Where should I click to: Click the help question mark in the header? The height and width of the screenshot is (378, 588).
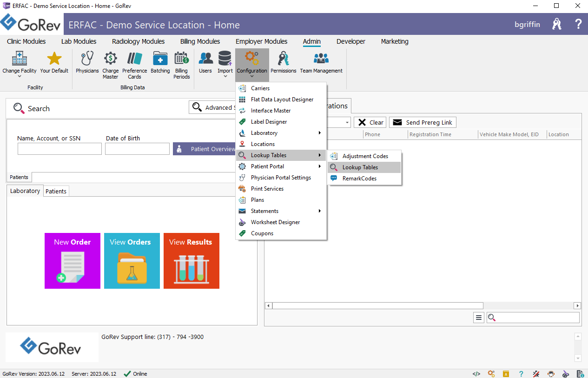click(x=578, y=25)
